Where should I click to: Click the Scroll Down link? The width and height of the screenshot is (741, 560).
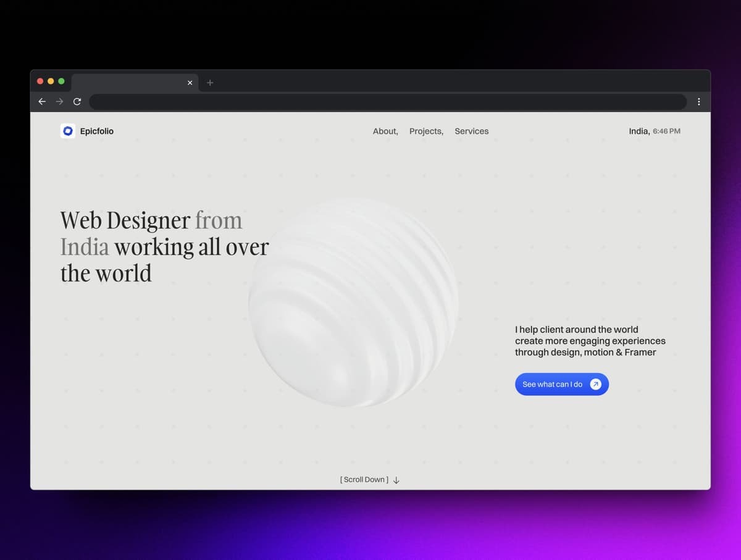(x=364, y=479)
